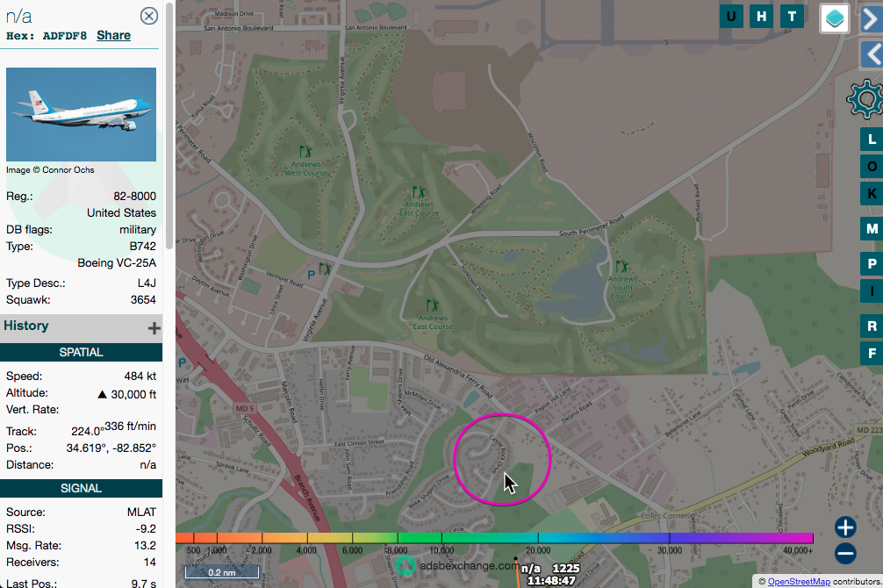Viewport: 883px width, 588px height.
Task: Click the golf icon above Andrews South Course
Action: pos(621,266)
